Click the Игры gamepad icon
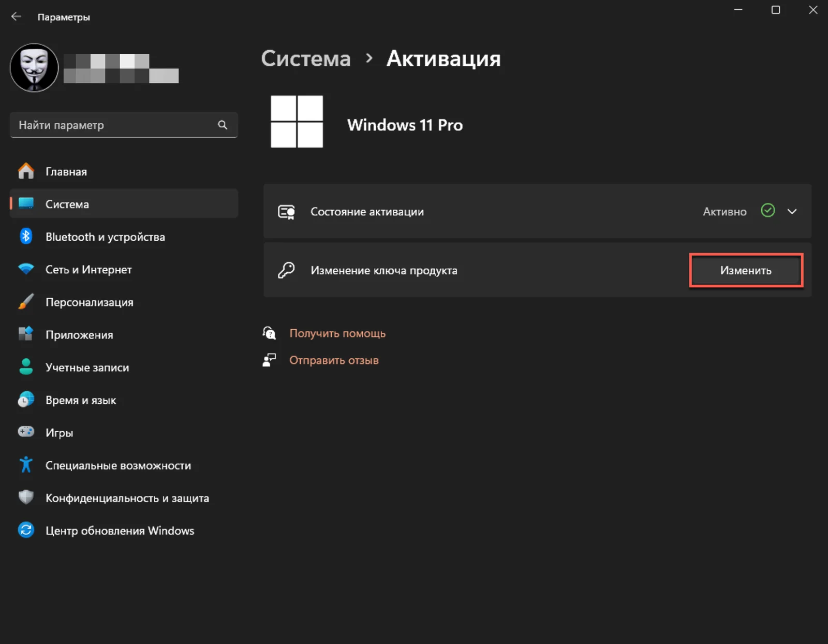This screenshot has width=828, height=644. (x=26, y=432)
